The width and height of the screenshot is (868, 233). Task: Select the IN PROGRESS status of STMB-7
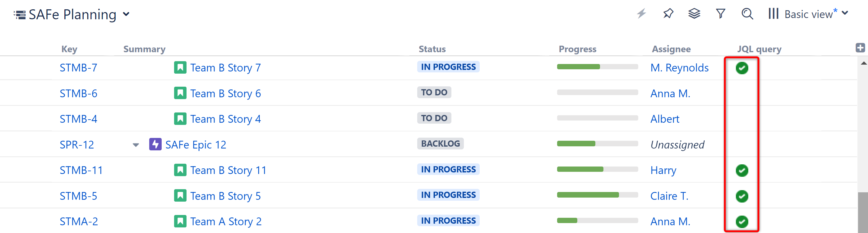(448, 67)
